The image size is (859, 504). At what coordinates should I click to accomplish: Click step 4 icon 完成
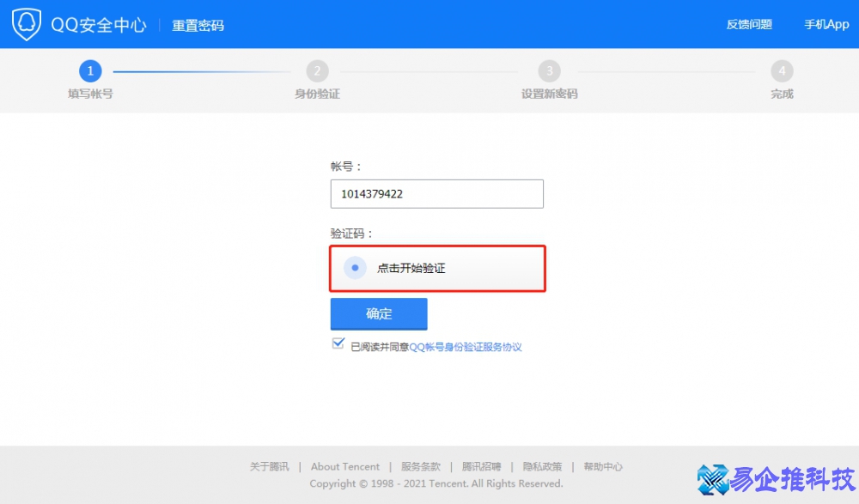pyautogui.click(x=783, y=71)
